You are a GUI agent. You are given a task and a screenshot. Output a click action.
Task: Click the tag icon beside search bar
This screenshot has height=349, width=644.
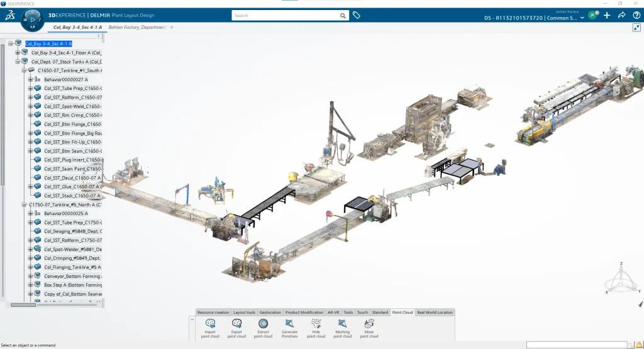357,15
